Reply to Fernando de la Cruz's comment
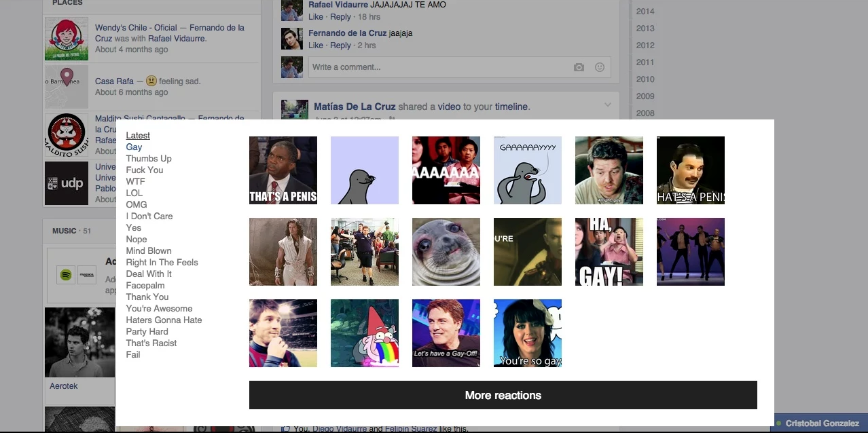 [340, 45]
